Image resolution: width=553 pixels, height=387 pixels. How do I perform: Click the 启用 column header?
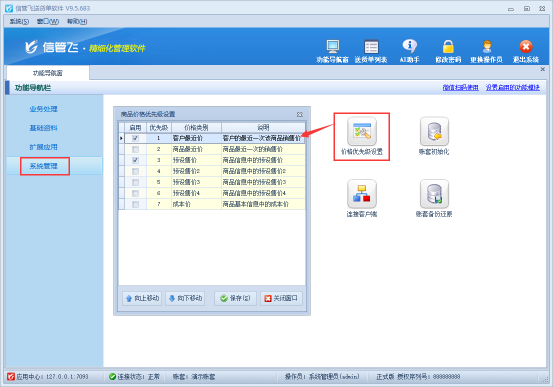coord(135,127)
